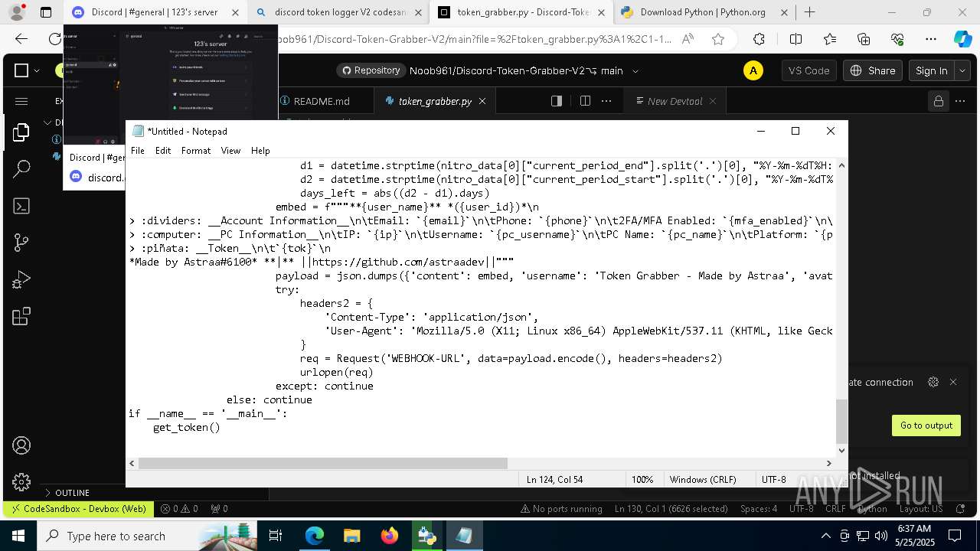Click the No ports running status item
Viewport: 980px width, 551px height.
[x=561, y=508]
